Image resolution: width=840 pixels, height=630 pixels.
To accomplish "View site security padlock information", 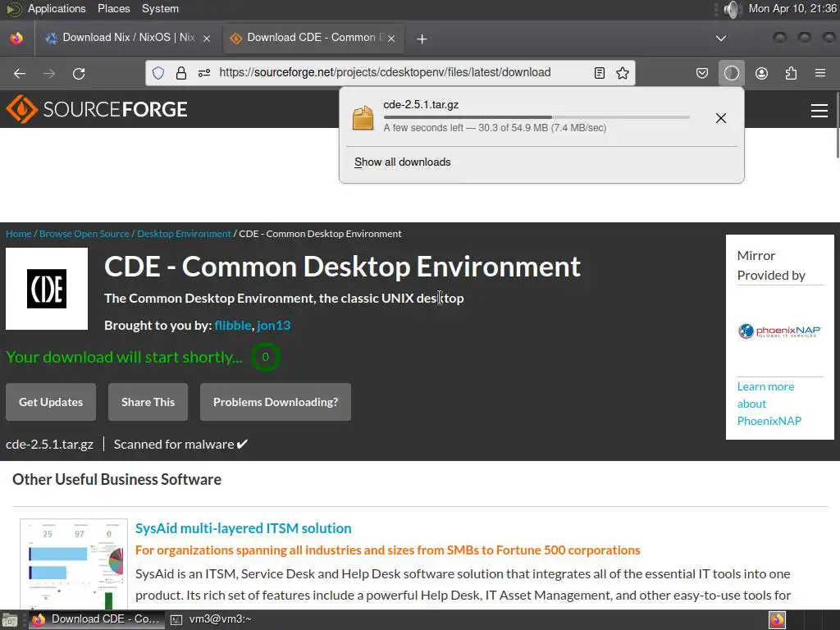I will pyautogui.click(x=181, y=73).
